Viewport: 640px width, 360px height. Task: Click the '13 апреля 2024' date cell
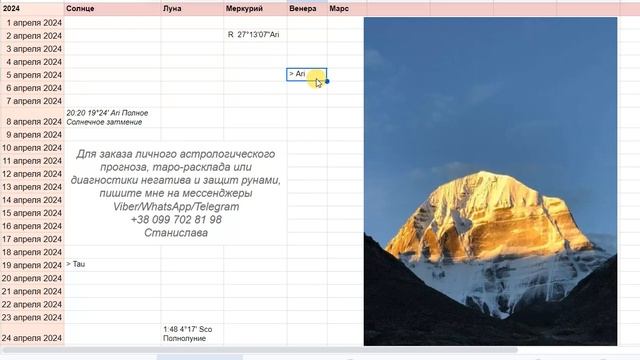(32, 187)
